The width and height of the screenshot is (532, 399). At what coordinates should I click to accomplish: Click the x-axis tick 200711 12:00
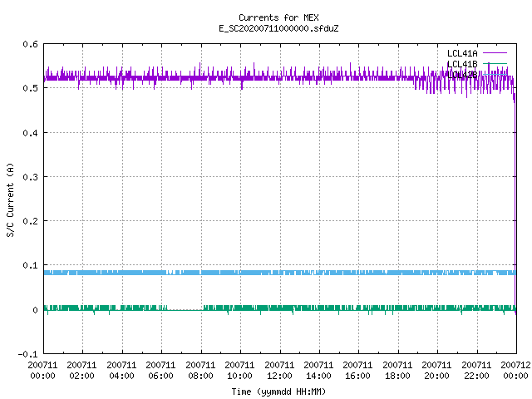coord(279,371)
